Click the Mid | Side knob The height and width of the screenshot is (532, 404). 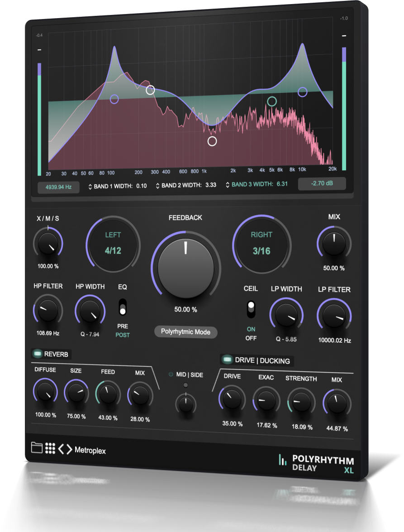click(186, 403)
